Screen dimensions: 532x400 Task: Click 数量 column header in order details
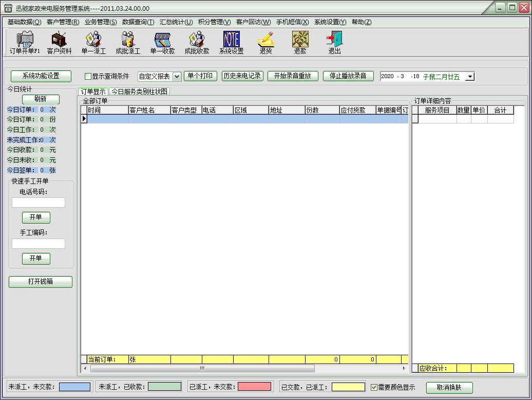464,110
